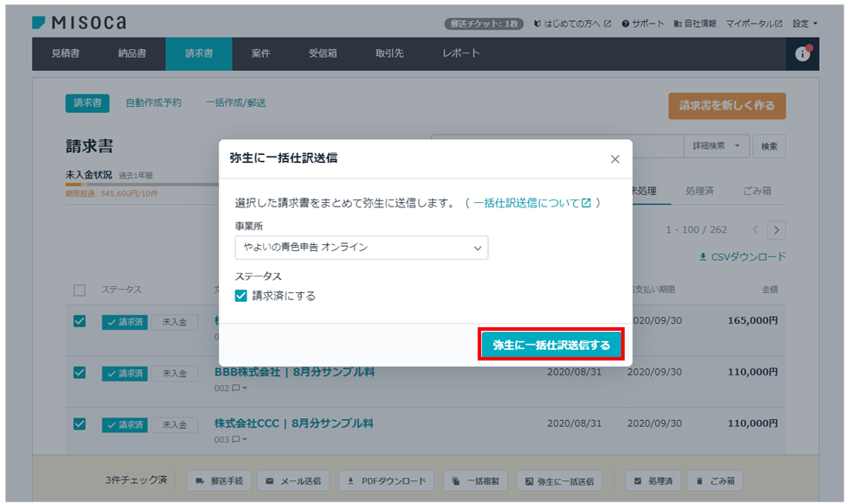
Task: Click the 弥生に一括送信 toolbar button
Action: point(560,480)
